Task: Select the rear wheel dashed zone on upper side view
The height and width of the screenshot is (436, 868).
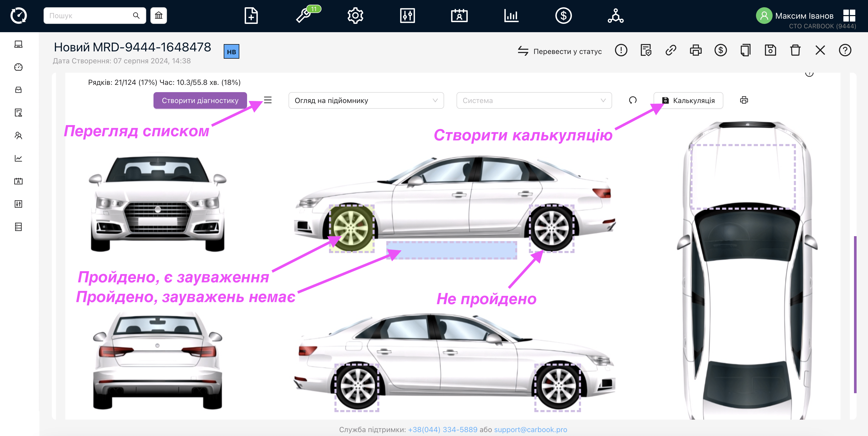Action: 552,228
